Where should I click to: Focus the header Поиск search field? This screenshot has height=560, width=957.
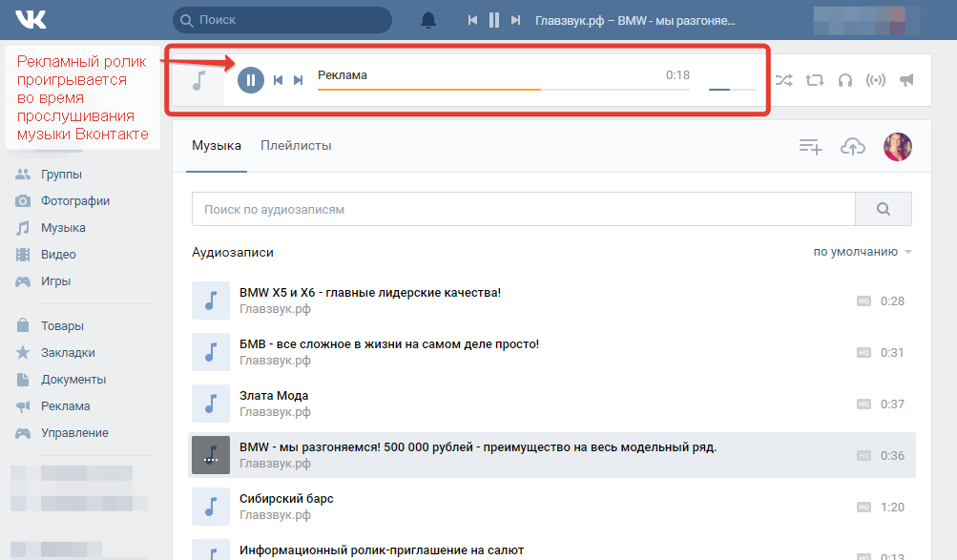click(x=282, y=20)
